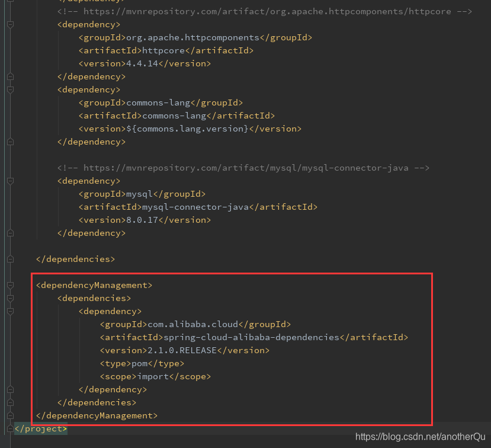The image size is (491, 448).
Task: Collapse the <dependencyManagement> section fold marker
Action: [10, 285]
